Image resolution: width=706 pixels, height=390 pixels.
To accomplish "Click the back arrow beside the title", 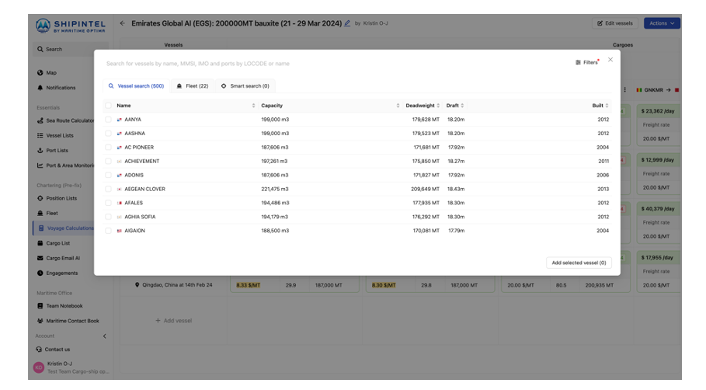I will [122, 23].
